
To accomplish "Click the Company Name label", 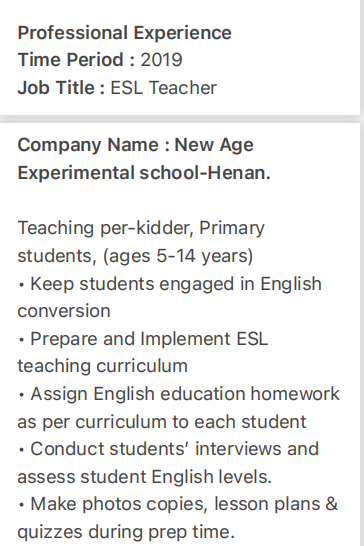I will point(94,145).
